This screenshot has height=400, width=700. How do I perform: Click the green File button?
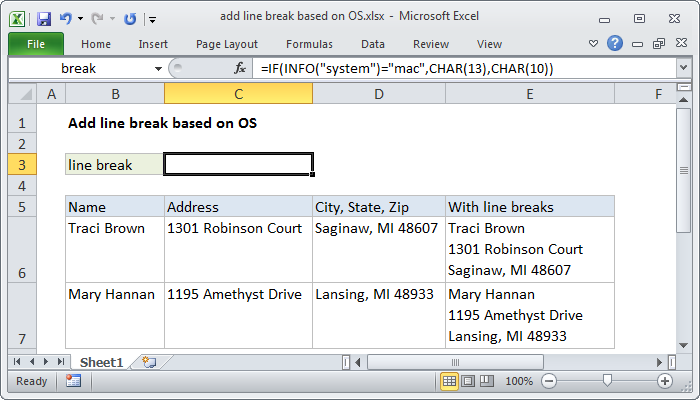(35, 44)
